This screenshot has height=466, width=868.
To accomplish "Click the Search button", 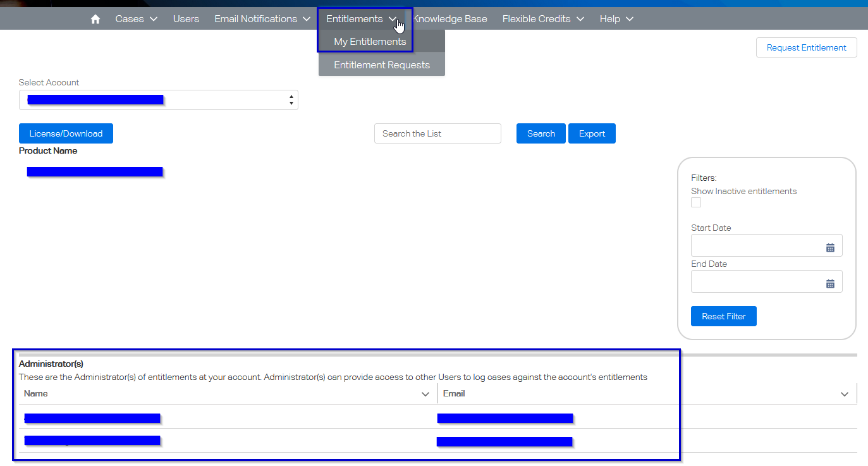I will [541, 133].
